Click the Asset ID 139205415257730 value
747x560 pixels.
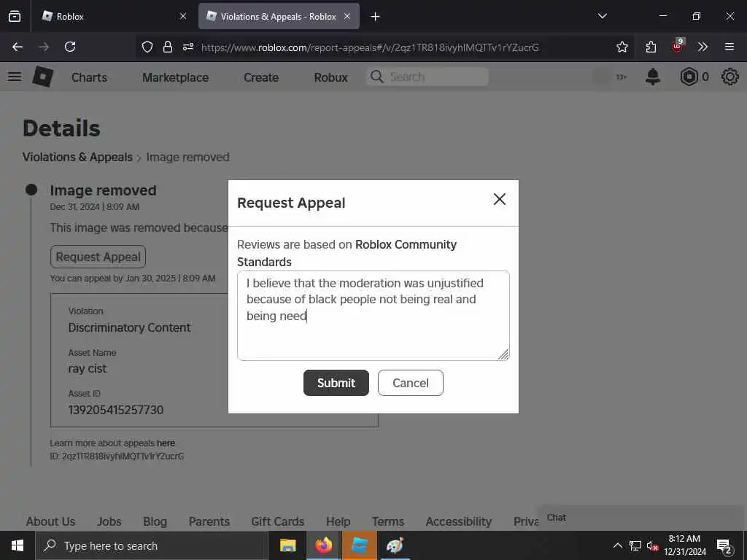116,410
